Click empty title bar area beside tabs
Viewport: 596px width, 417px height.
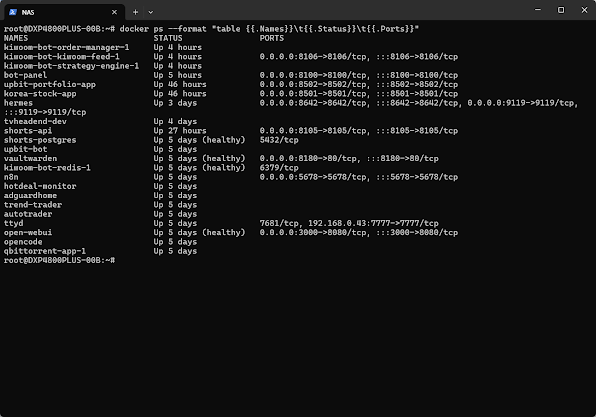click(x=338, y=11)
